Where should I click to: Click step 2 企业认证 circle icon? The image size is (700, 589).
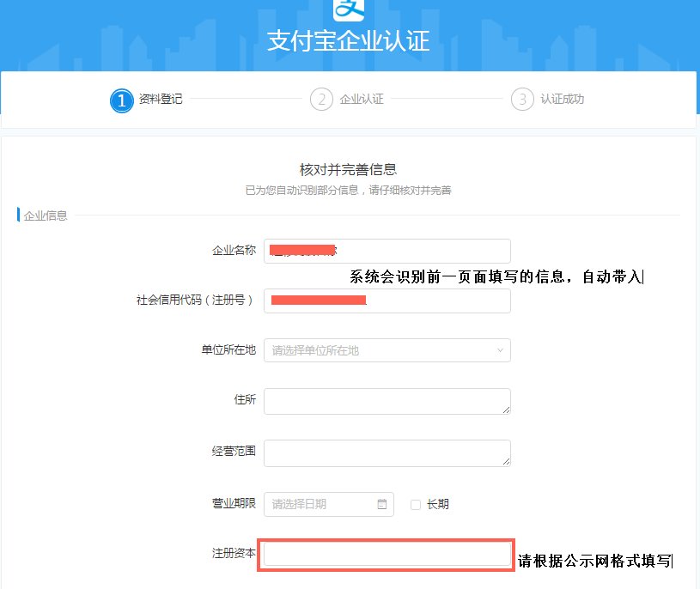[320, 99]
